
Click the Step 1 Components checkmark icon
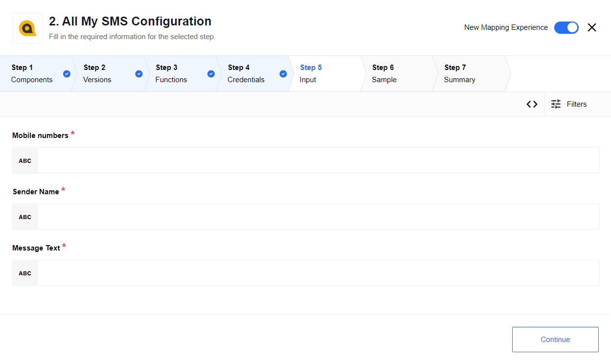[x=67, y=74]
